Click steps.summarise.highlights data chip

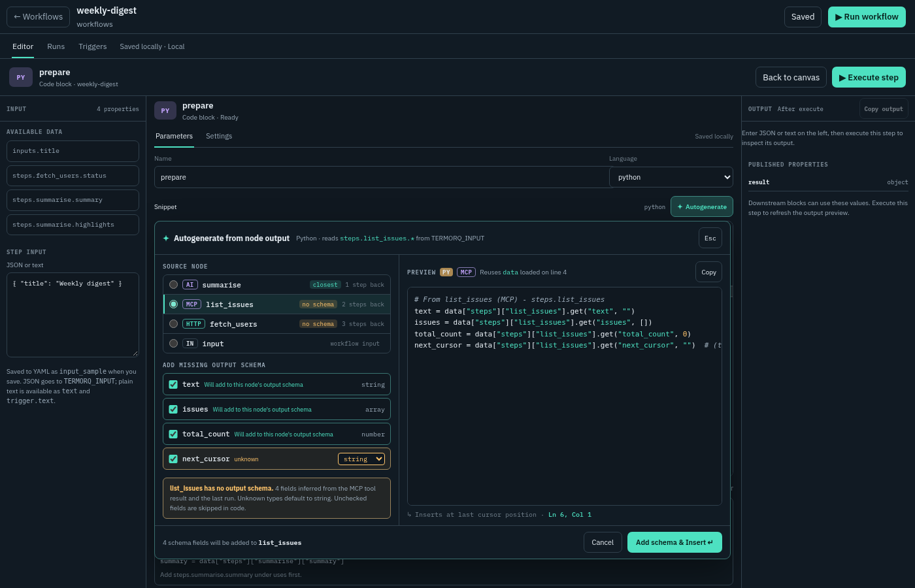pos(73,225)
